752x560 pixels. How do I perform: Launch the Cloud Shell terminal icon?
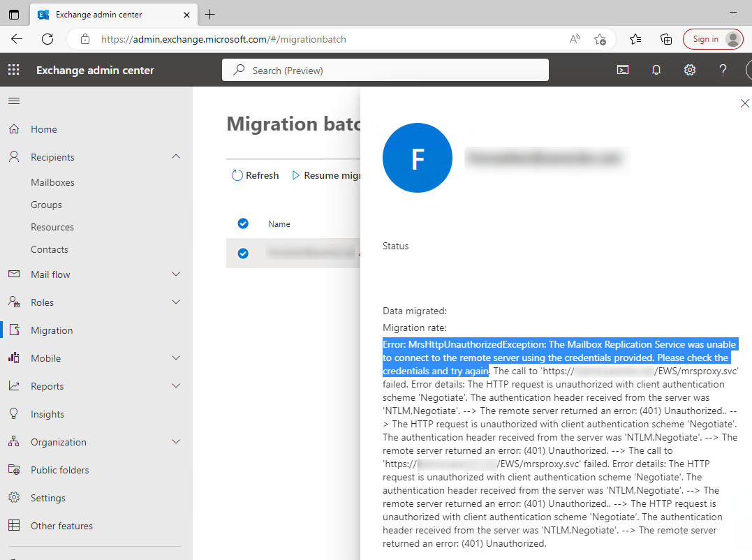(622, 70)
